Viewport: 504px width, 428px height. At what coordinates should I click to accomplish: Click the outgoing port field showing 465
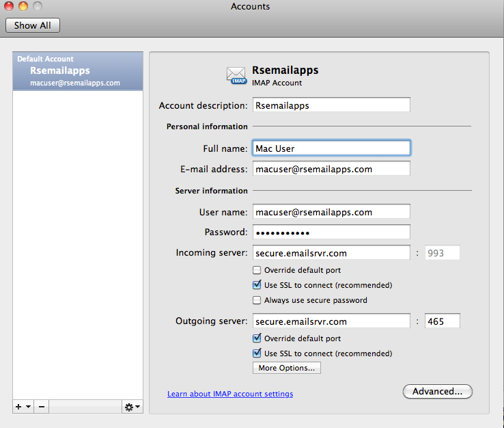[x=443, y=321]
